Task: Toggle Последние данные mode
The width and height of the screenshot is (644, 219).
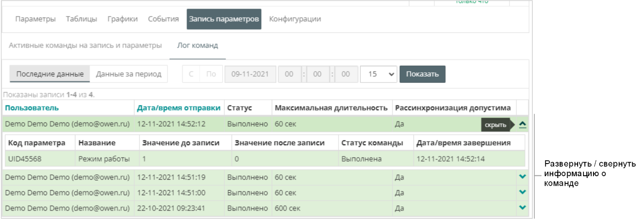Action: [x=50, y=74]
